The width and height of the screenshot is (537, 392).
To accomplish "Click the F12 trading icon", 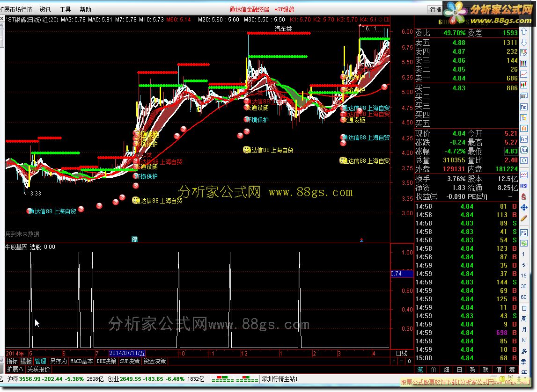I will click(523, 139).
